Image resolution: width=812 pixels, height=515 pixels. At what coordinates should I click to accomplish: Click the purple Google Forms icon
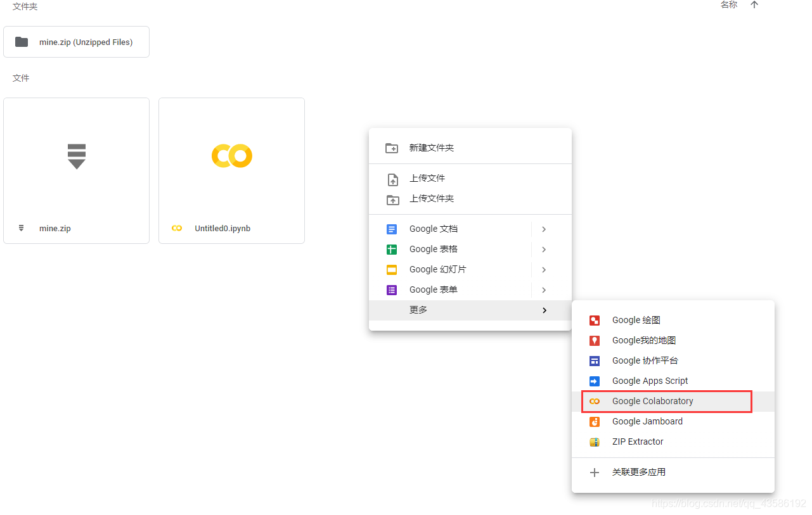click(392, 290)
